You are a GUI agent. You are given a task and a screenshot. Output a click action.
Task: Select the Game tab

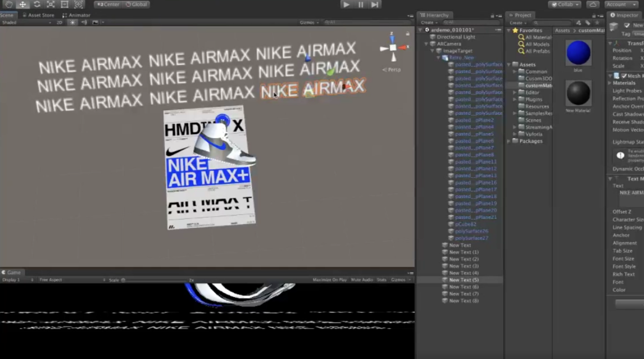click(x=11, y=273)
